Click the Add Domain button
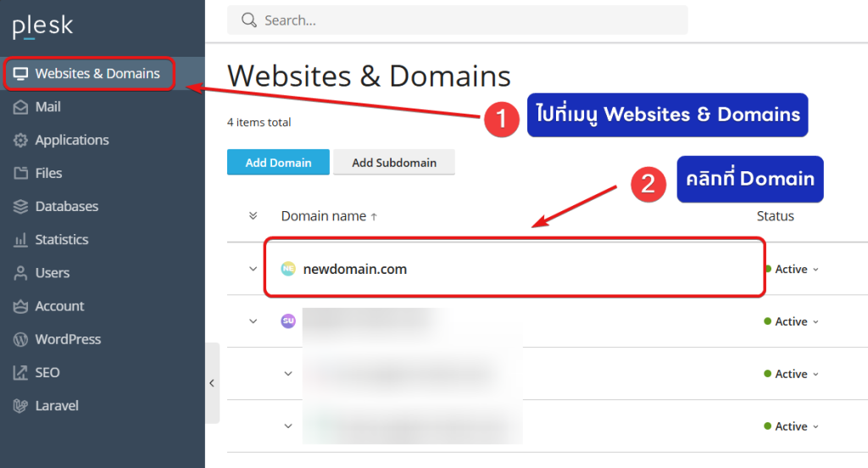This screenshot has height=468, width=868. pos(278,162)
